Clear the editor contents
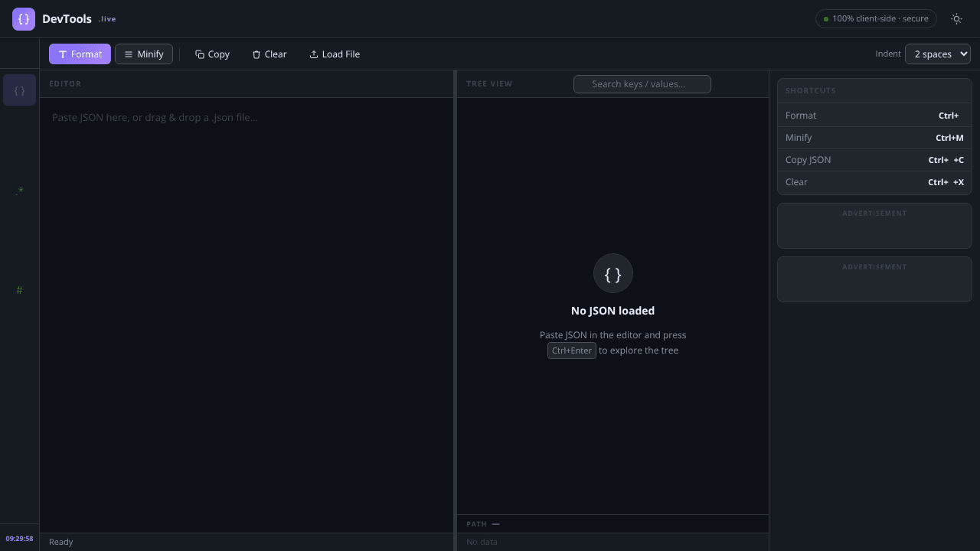This screenshot has width=980, height=551. coord(269,54)
